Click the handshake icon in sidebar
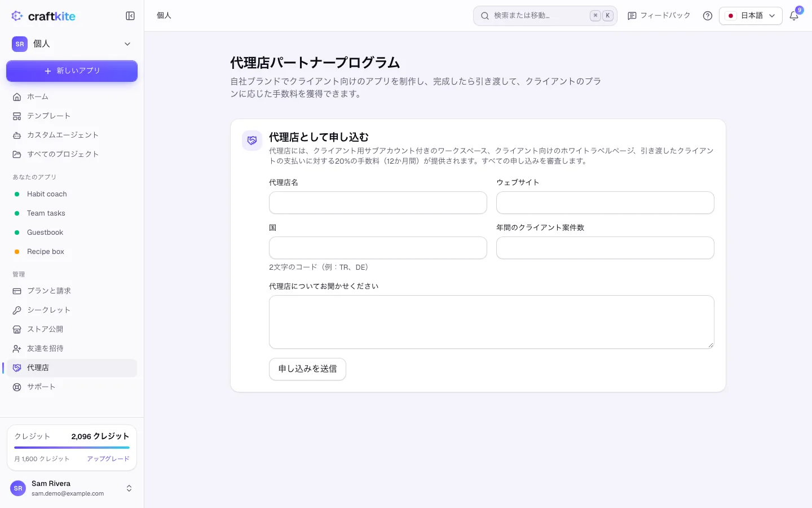Viewport: 812px width, 508px height. click(x=17, y=367)
